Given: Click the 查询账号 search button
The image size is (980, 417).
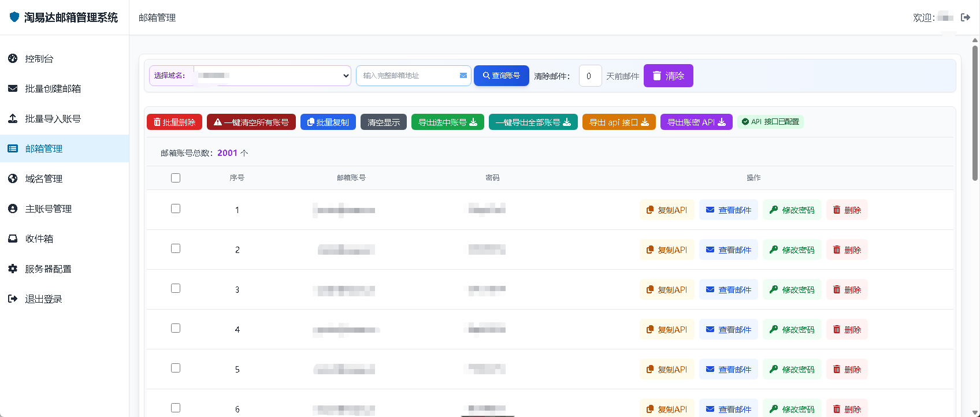Looking at the screenshot, I should coord(501,76).
